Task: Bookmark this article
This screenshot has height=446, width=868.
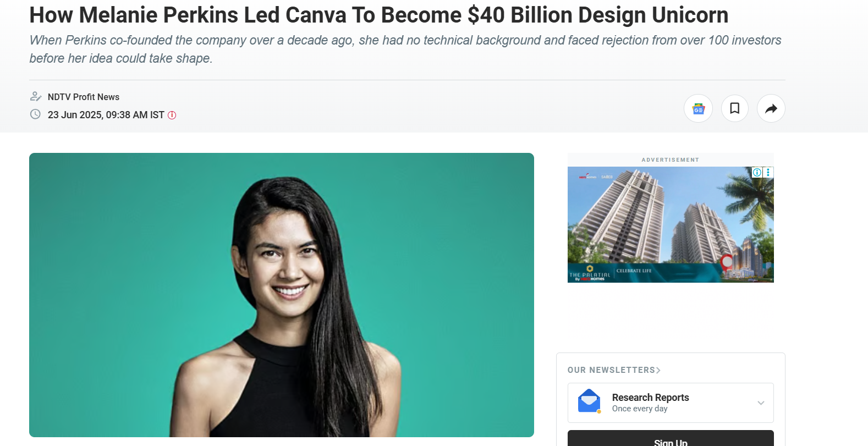Action: coord(734,108)
